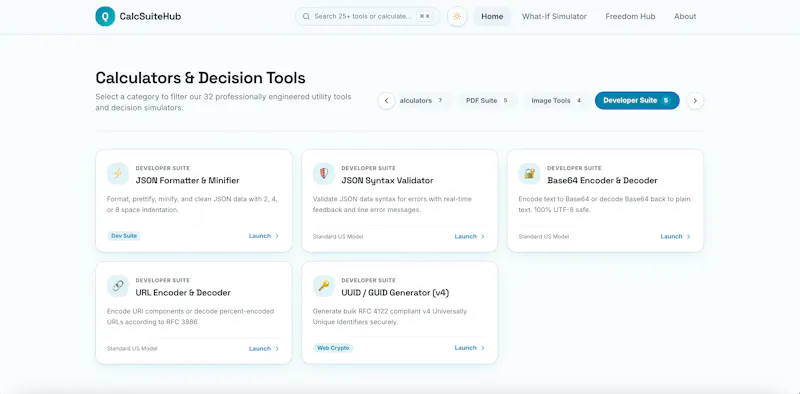Launch the JSON Syntax Validator
Image resolution: width=800 pixels, height=394 pixels.
pos(469,236)
